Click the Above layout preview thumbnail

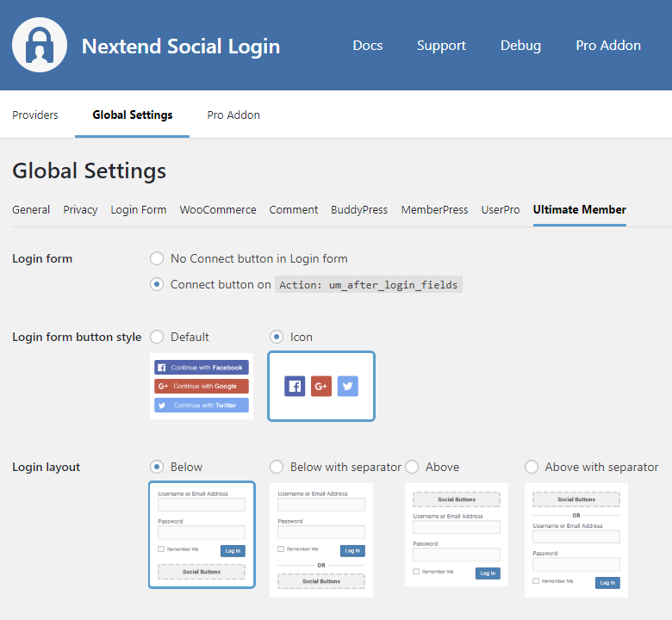(457, 535)
